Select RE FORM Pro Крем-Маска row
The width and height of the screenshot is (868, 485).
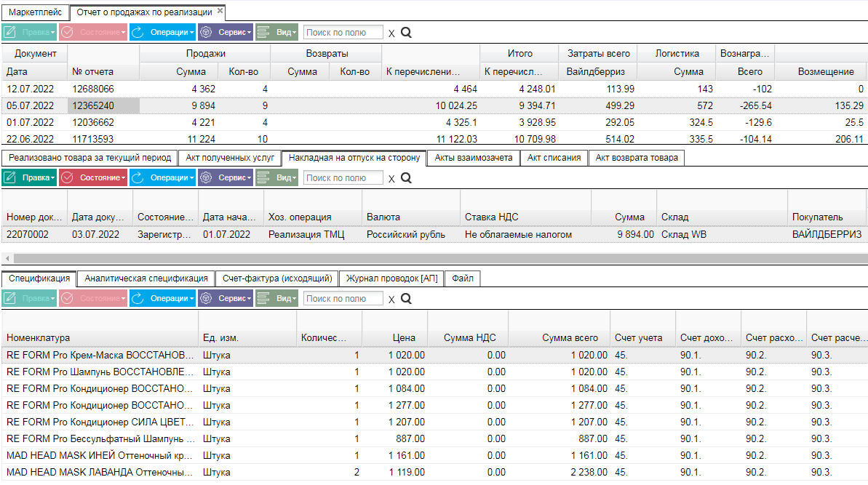pos(434,355)
